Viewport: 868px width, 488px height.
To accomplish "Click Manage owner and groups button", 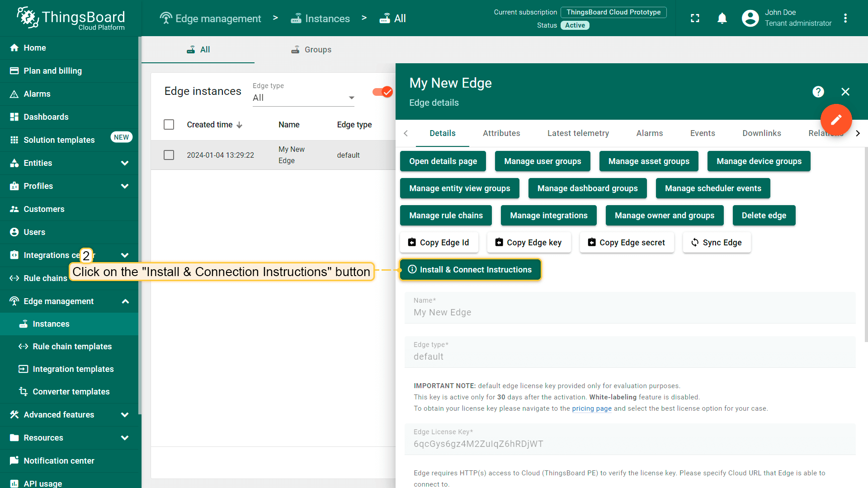I will [664, 216].
